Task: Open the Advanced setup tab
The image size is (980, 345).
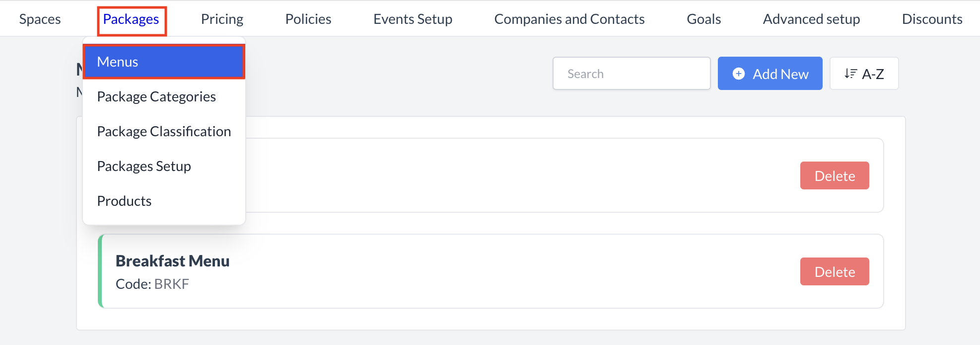Action: [x=811, y=19]
